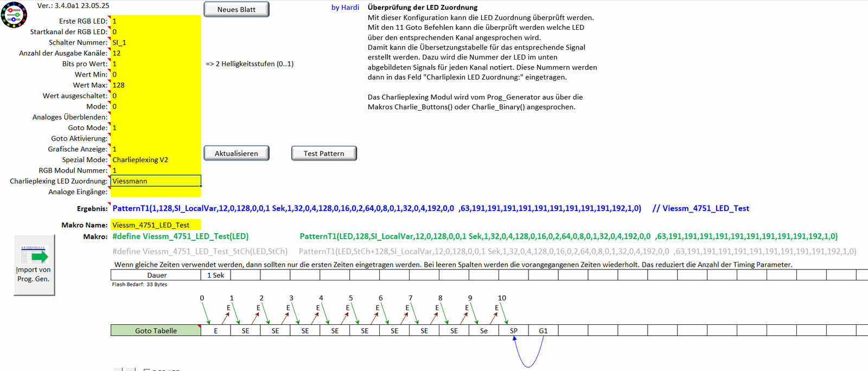The image size is (868, 371).
Task: Select the Grafische Anzeige value cell
Action: pyautogui.click(x=155, y=149)
